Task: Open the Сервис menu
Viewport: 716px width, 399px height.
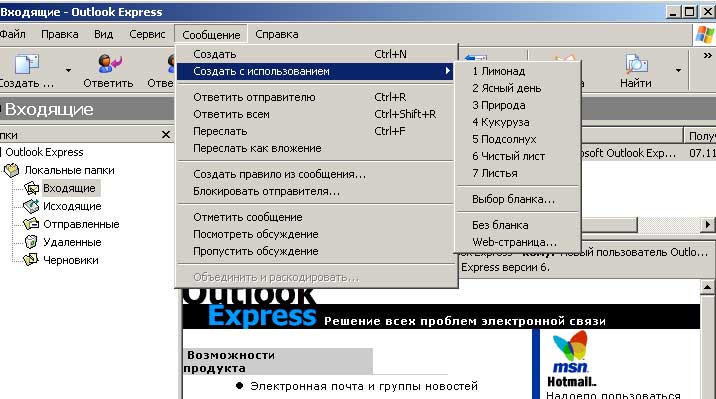Action: click(x=147, y=34)
